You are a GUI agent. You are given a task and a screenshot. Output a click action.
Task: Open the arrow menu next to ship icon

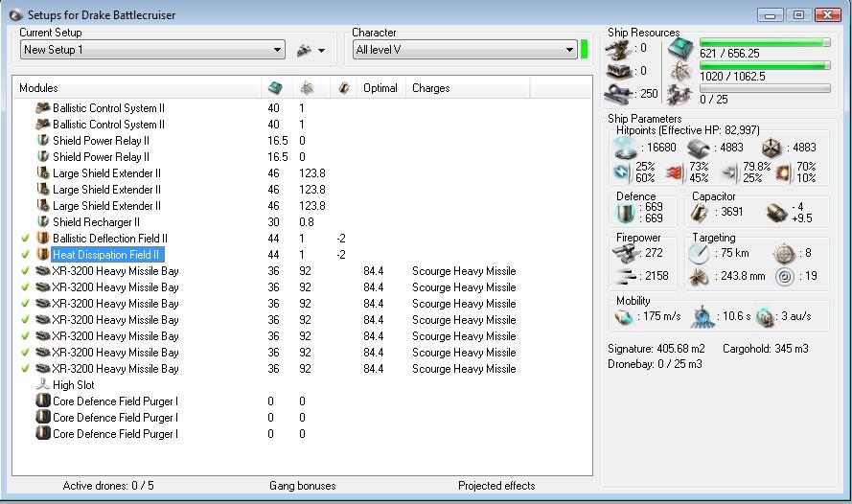tap(322, 51)
